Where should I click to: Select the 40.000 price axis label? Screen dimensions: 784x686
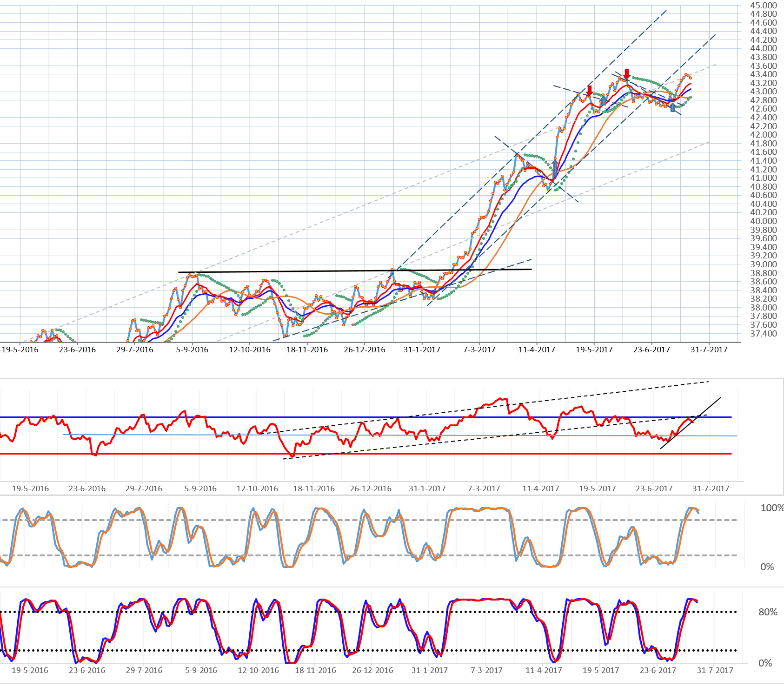764,221
